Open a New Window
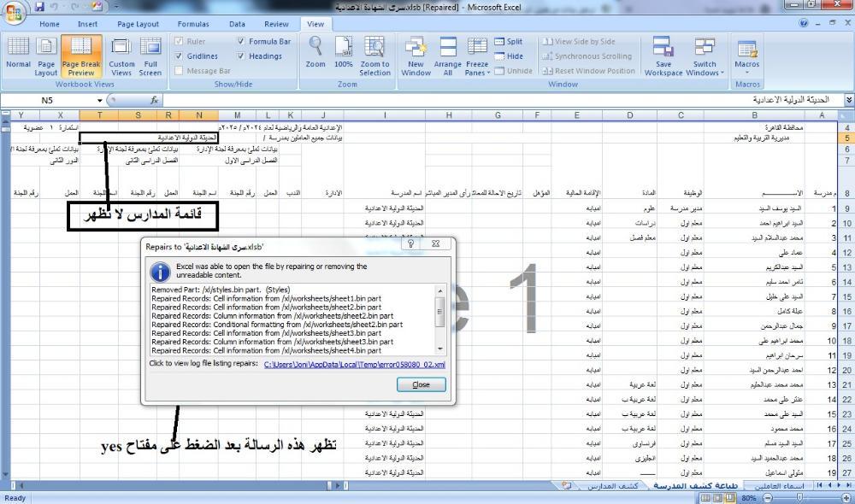The image size is (855, 504). point(416,56)
